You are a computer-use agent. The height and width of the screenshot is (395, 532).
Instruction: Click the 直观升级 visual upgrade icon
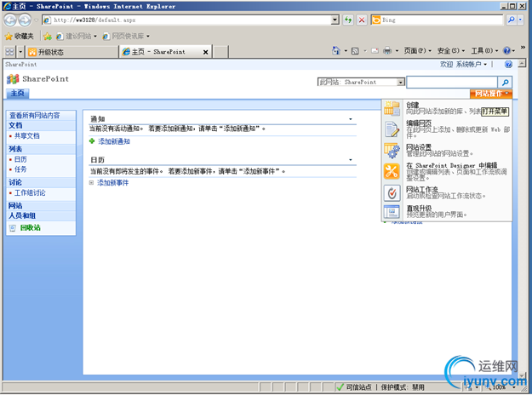pyautogui.click(x=392, y=212)
